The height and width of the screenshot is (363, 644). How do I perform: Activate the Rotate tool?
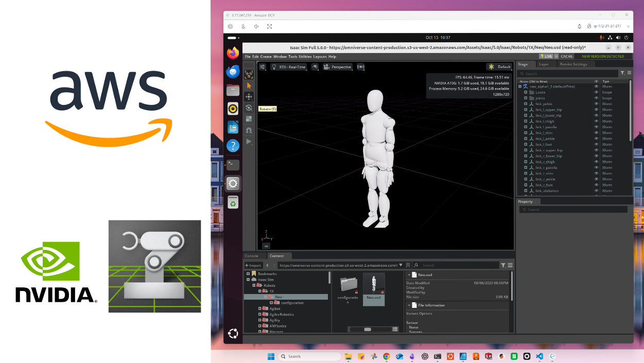(x=249, y=108)
